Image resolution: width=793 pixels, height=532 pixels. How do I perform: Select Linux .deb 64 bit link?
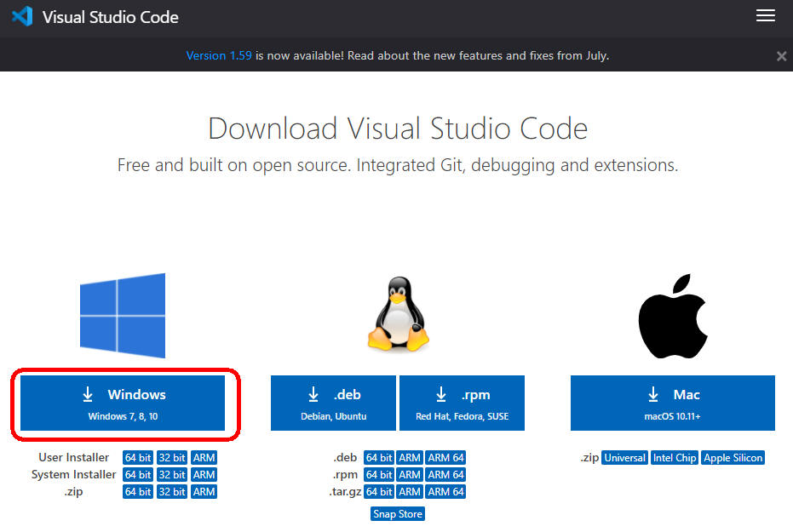click(379, 458)
